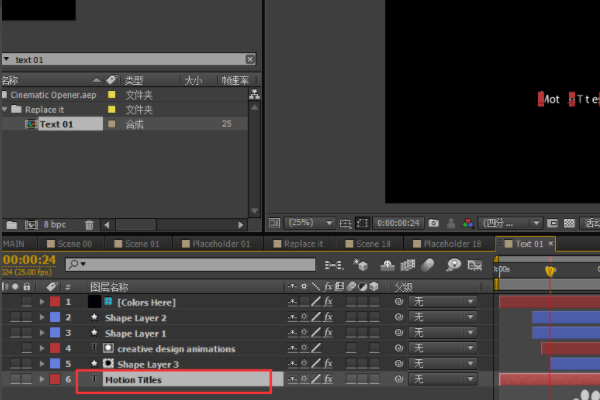Open the viewer resolution dropdown
The image size is (600, 400).
(510, 223)
